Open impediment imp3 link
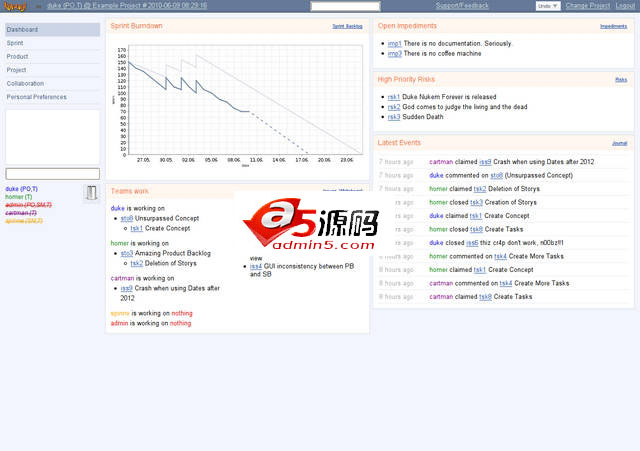 pyautogui.click(x=395, y=53)
